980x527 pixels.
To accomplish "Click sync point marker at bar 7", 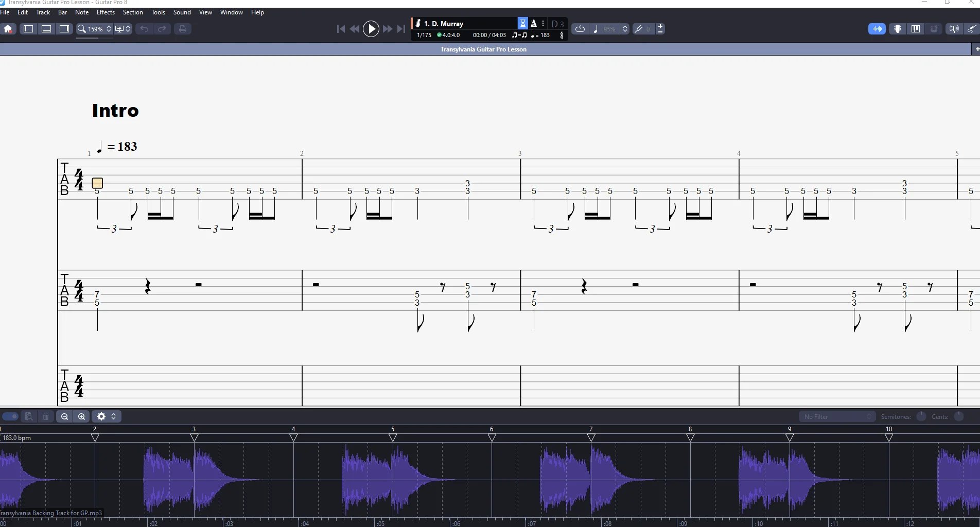I will [591, 437].
